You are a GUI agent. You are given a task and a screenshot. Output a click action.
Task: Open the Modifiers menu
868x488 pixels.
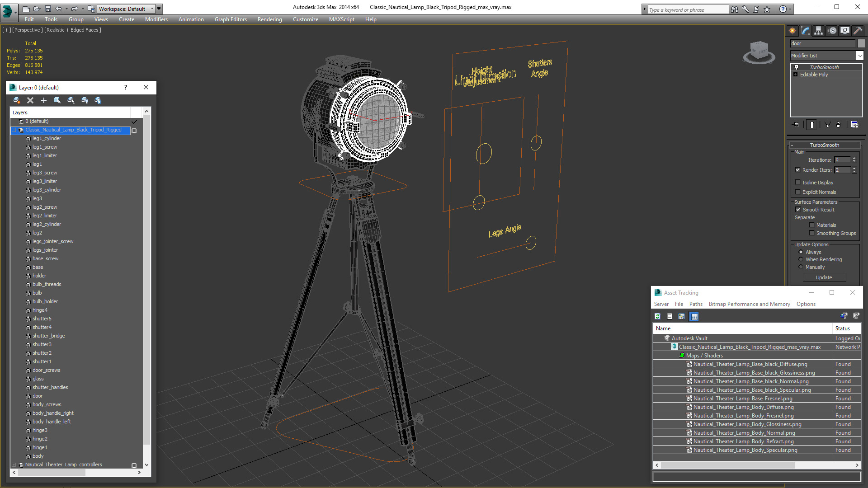tap(156, 19)
